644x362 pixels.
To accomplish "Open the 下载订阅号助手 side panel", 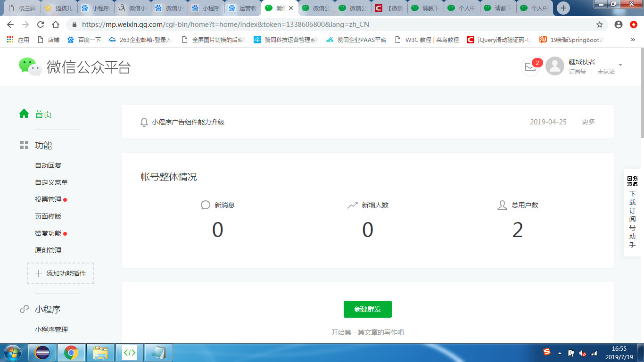I will point(633,213).
